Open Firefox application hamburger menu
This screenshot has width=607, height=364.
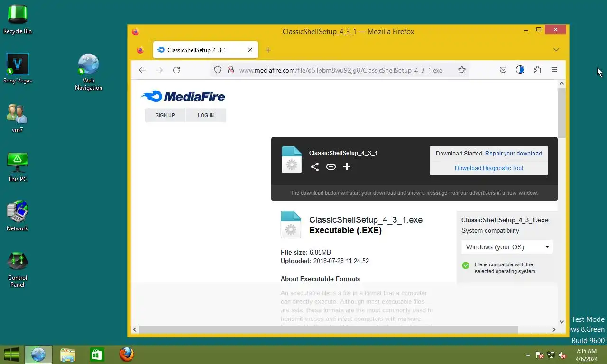[x=554, y=70]
